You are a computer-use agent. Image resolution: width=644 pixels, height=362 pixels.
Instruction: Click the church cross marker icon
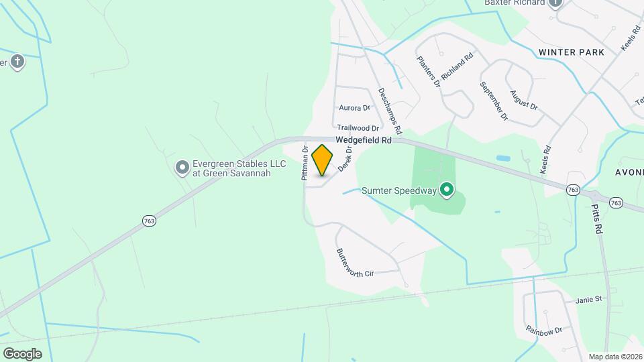pos(17,62)
